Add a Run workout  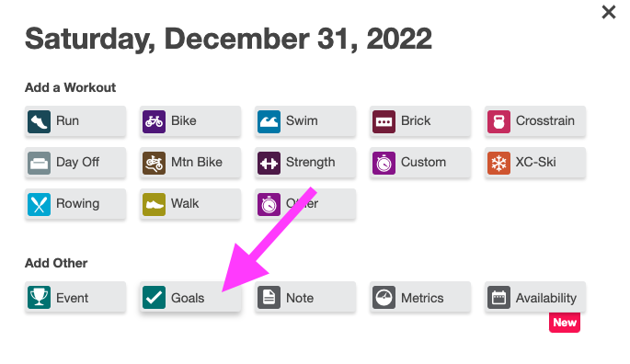[75, 121]
